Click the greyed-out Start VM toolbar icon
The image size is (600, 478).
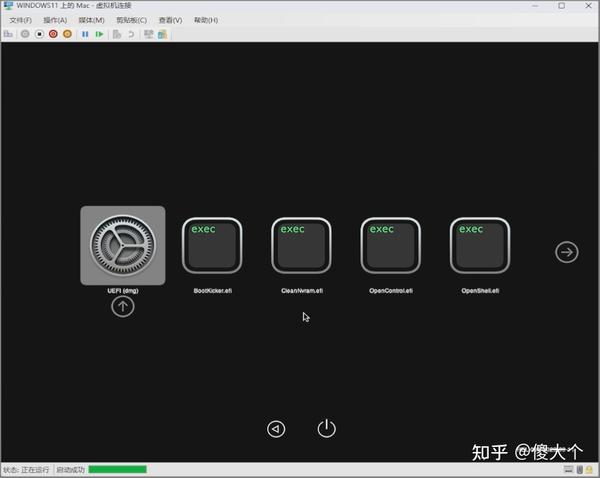[25, 34]
